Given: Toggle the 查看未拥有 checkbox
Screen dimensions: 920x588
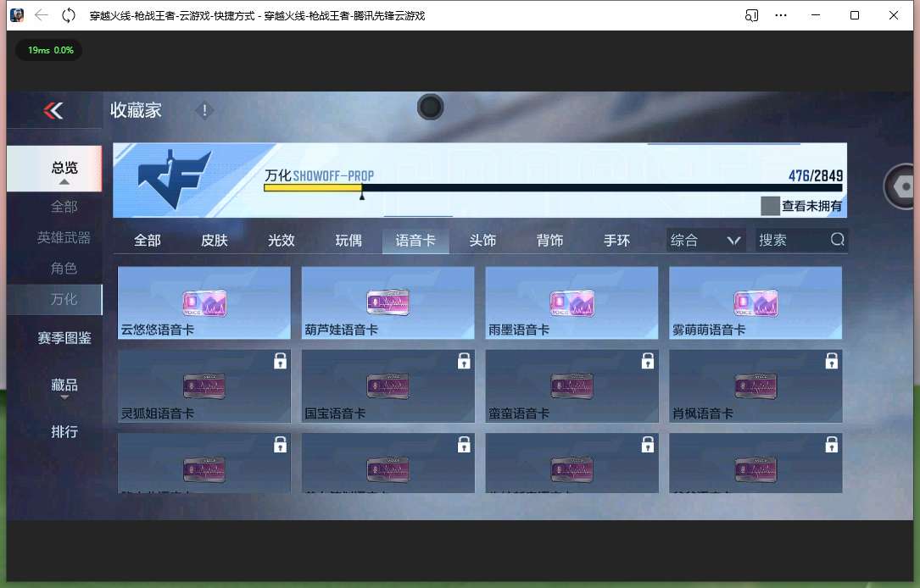Looking at the screenshot, I should pyautogui.click(x=770, y=206).
